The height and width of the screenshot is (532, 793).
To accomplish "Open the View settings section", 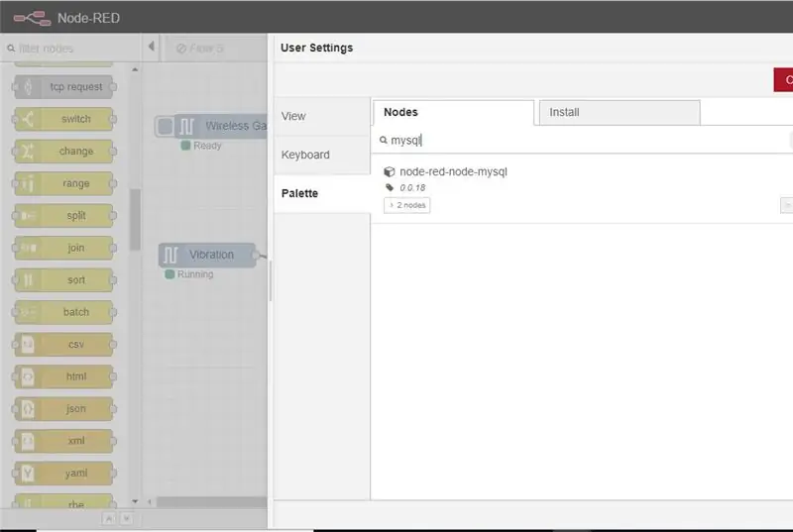I will [322, 116].
